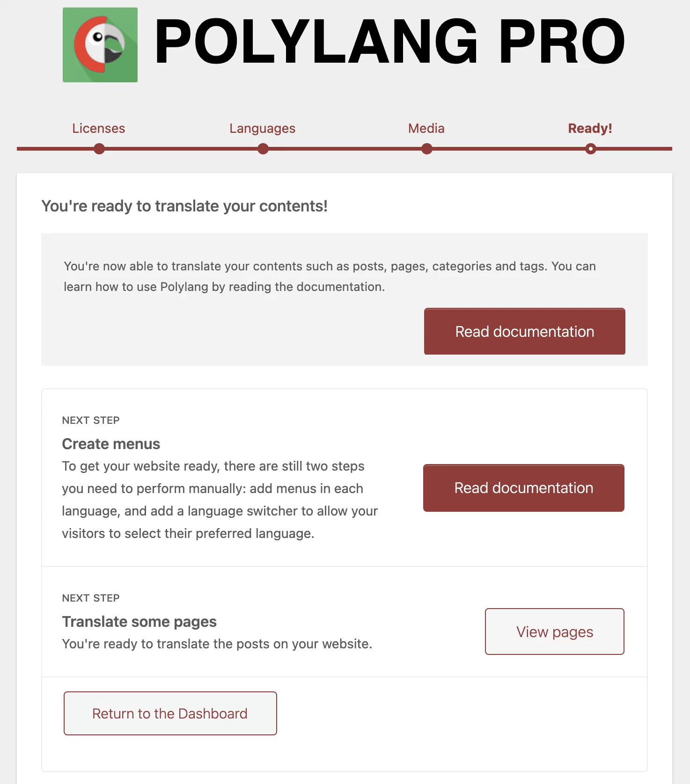Click the Translate some pages heading
The width and height of the screenshot is (690, 784).
(x=139, y=622)
